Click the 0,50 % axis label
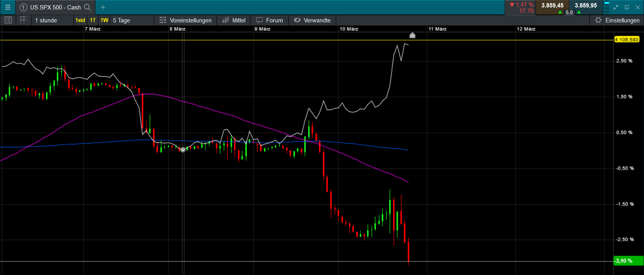644x275 pixels. coord(624,132)
